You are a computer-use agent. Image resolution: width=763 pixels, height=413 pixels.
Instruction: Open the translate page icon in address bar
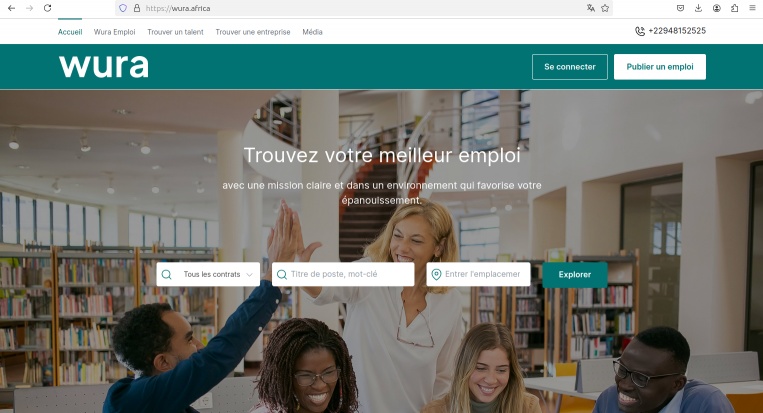click(590, 8)
